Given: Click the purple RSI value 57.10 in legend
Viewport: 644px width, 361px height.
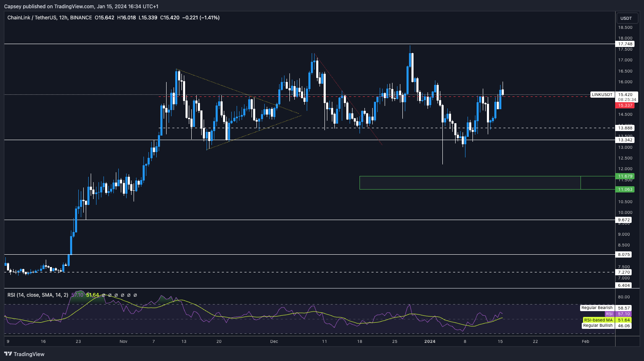Looking at the screenshot, I should tap(77, 295).
